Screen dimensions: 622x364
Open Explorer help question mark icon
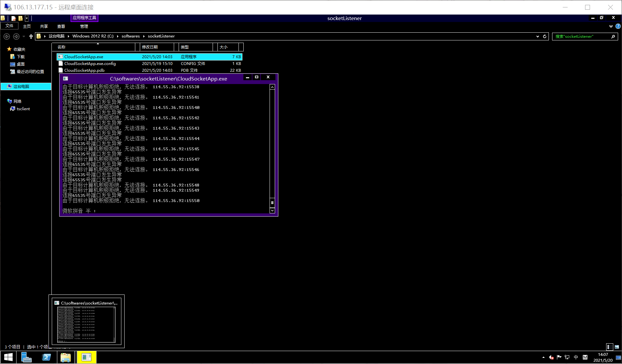click(x=618, y=26)
